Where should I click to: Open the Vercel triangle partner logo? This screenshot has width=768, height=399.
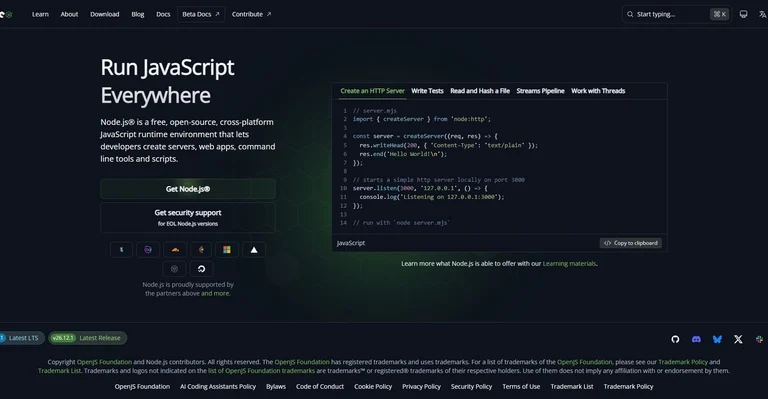(x=254, y=250)
